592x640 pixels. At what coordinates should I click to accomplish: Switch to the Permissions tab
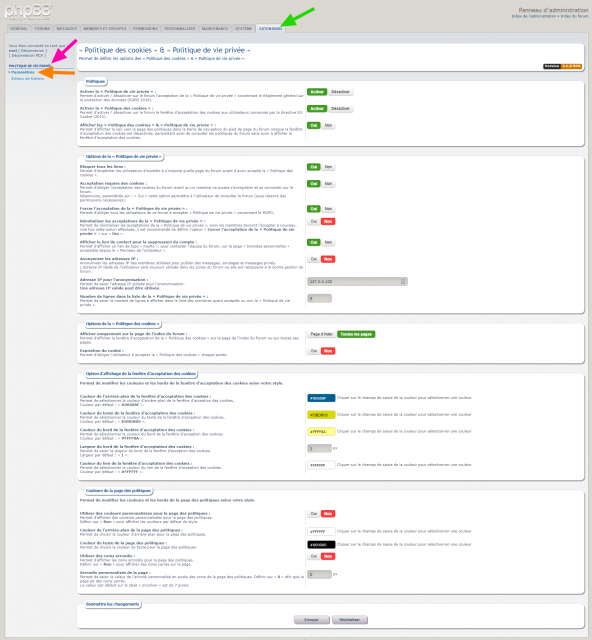pyautogui.click(x=145, y=29)
